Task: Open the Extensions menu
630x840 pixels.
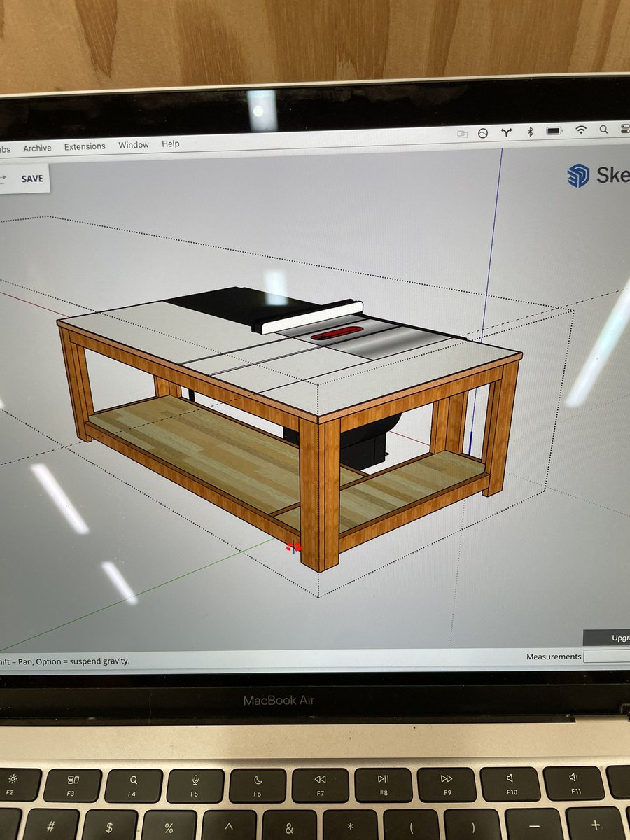Action: (85, 146)
